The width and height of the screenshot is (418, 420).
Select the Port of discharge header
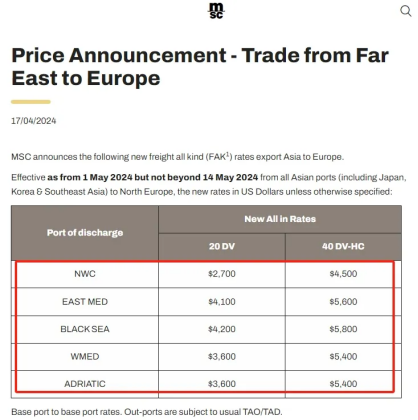pos(85,233)
